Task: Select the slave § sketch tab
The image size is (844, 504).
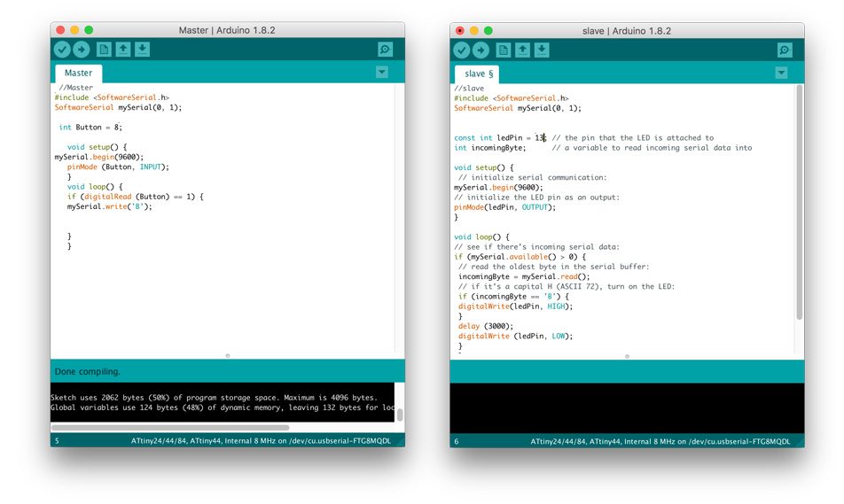Action: [x=478, y=74]
